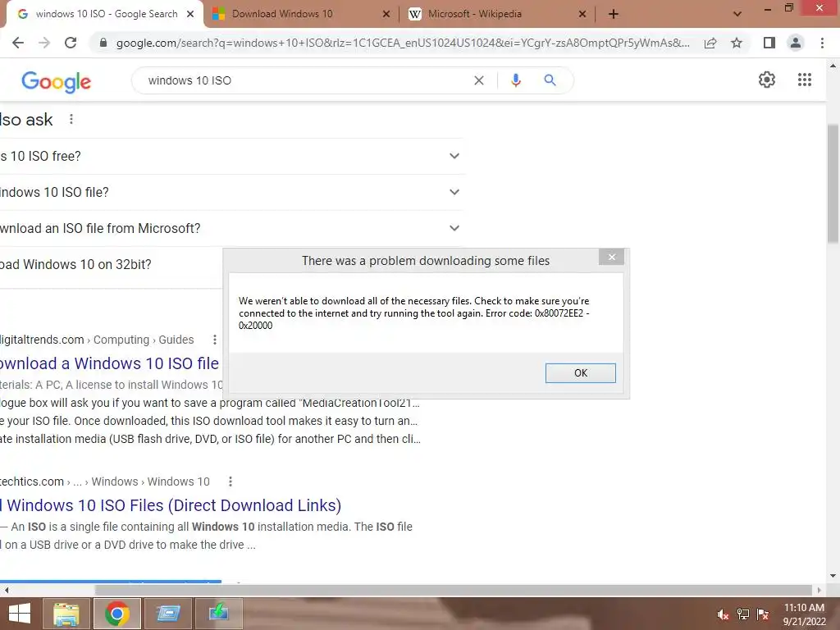Submit search with magnifier icon

[x=550, y=80]
